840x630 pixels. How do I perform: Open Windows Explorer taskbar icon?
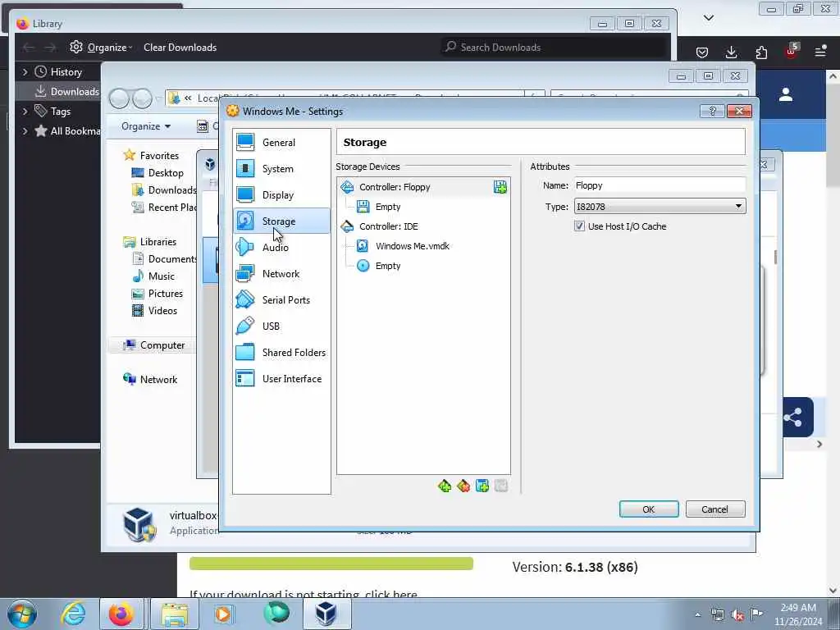[175, 614]
